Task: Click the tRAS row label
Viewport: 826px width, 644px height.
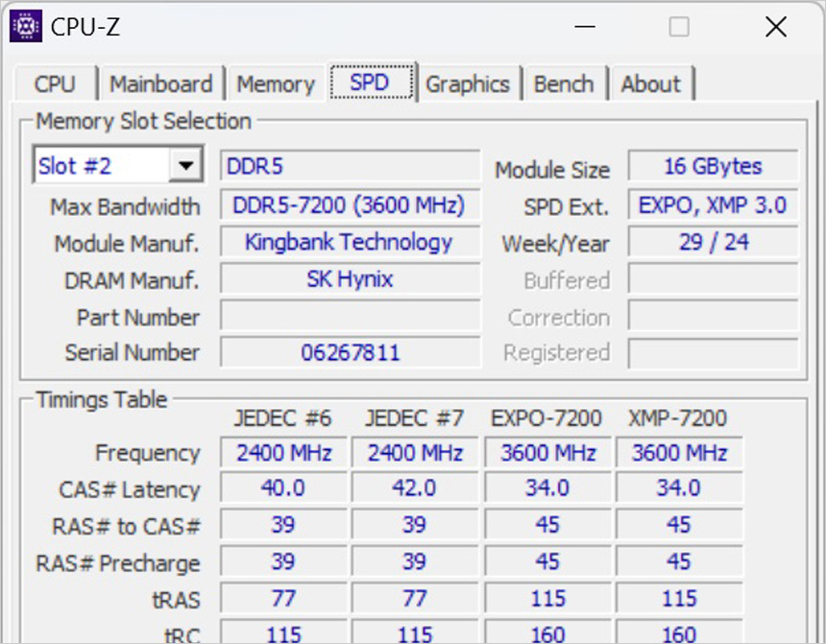Action: click(177, 600)
